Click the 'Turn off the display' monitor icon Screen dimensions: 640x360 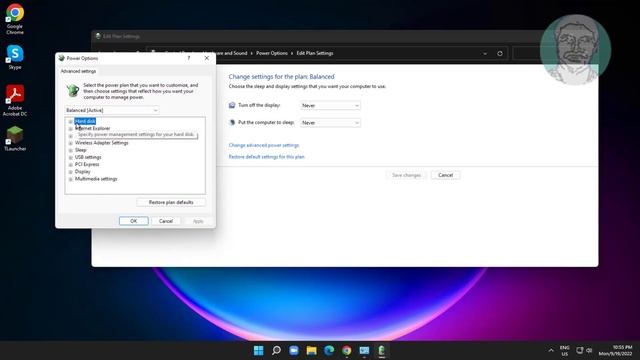point(232,105)
